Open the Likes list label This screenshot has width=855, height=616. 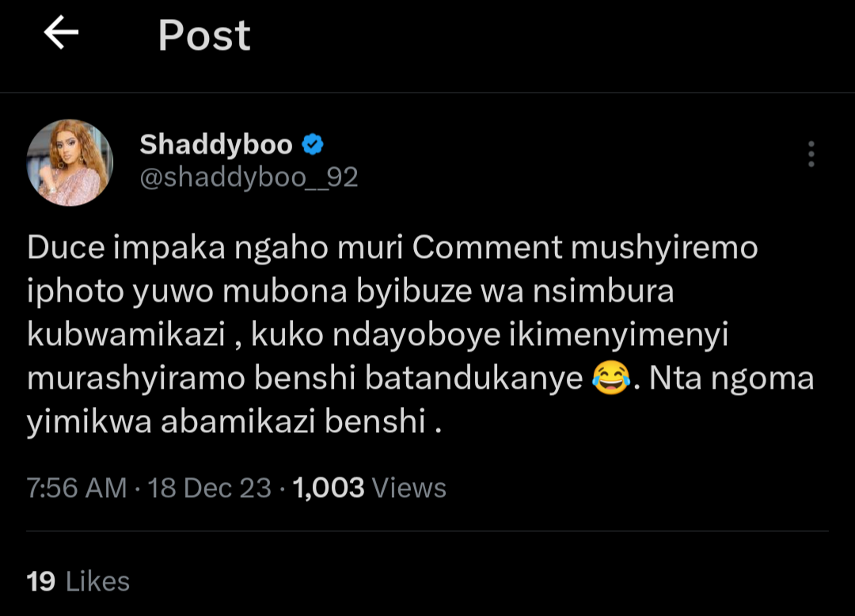[x=97, y=582]
